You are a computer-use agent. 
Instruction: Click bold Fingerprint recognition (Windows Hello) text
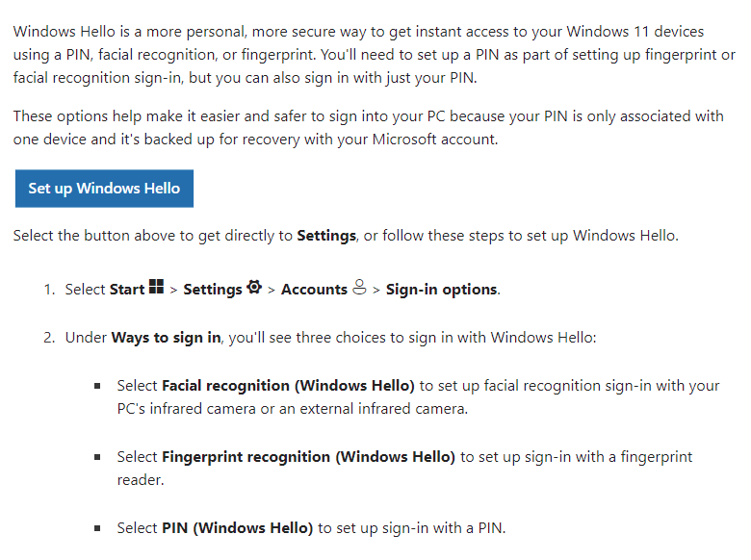308,456
